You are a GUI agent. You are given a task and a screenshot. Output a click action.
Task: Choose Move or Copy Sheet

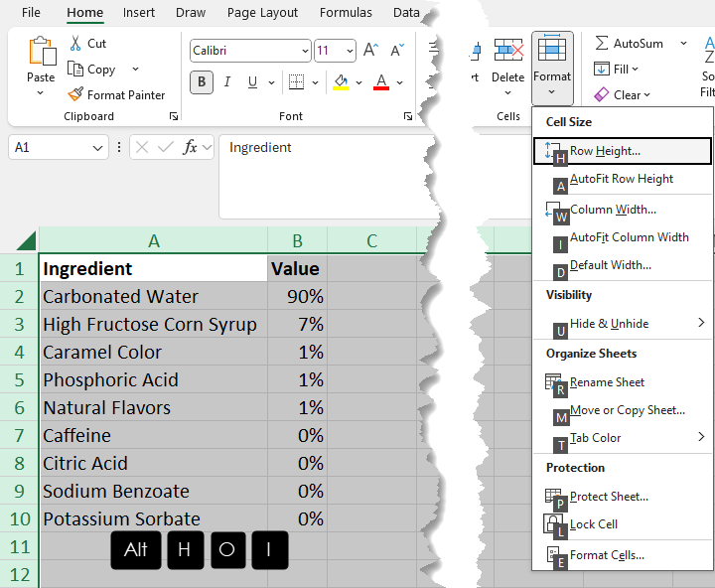click(x=622, y=410)
